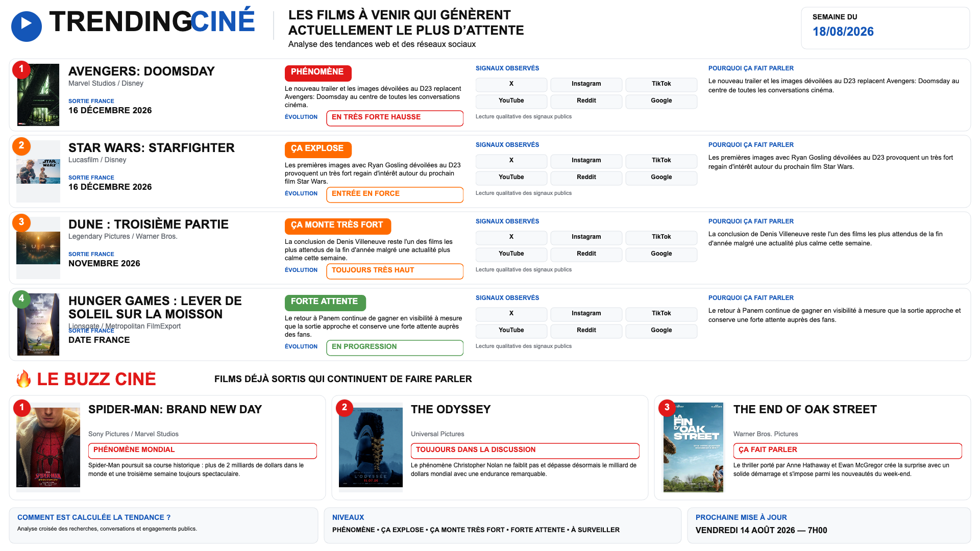Image resolution: width=980 pixels, height=551 pixels.
Task: Click the THE ODYSSEY title
Action: click(x=451, y=410)
